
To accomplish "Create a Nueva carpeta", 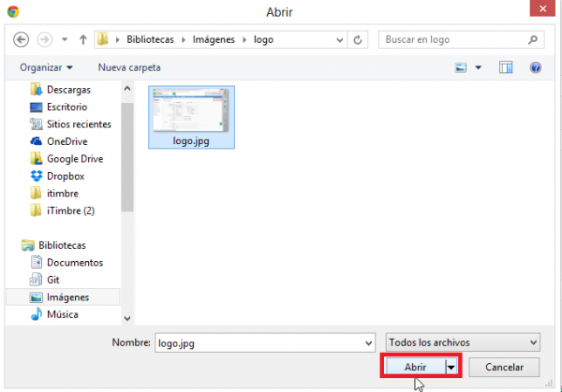I will [129, 67].
